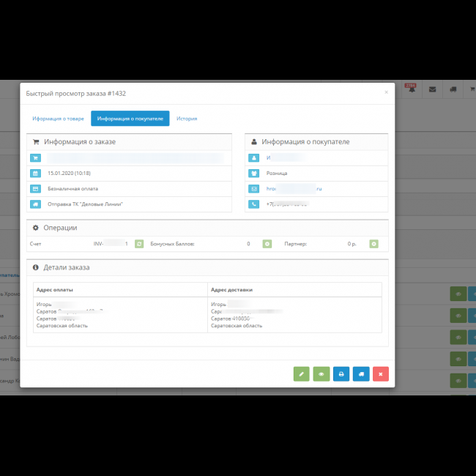Click the group icon beside Розница
This screenshot has width=476, height=476.
(253, 174)
